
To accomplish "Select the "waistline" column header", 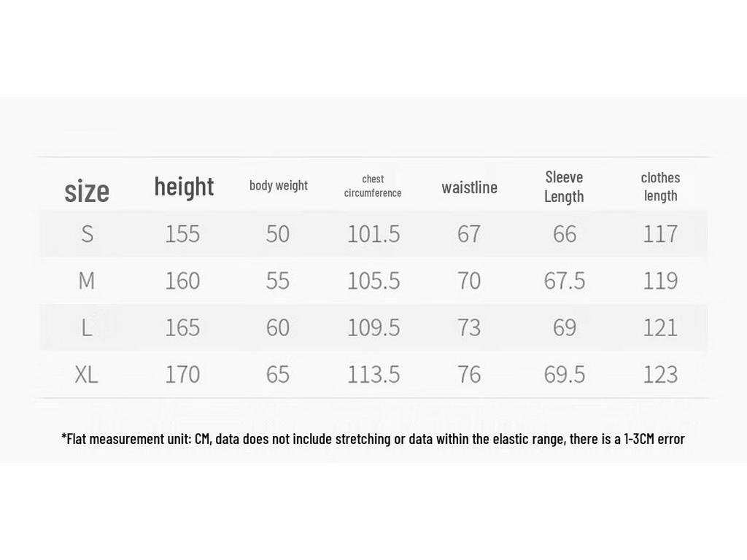I will (469, 187).
